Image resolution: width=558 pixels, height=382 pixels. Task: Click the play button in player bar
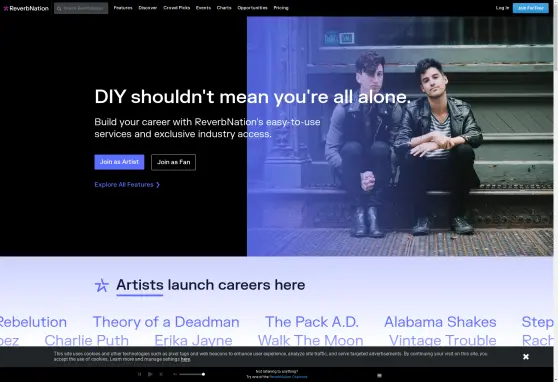pos(150,374)
